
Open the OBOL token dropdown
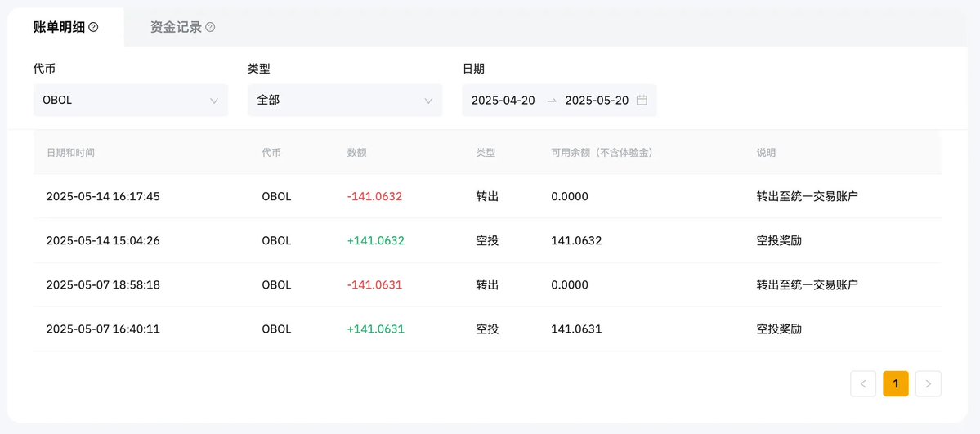[x=131, y=100]
